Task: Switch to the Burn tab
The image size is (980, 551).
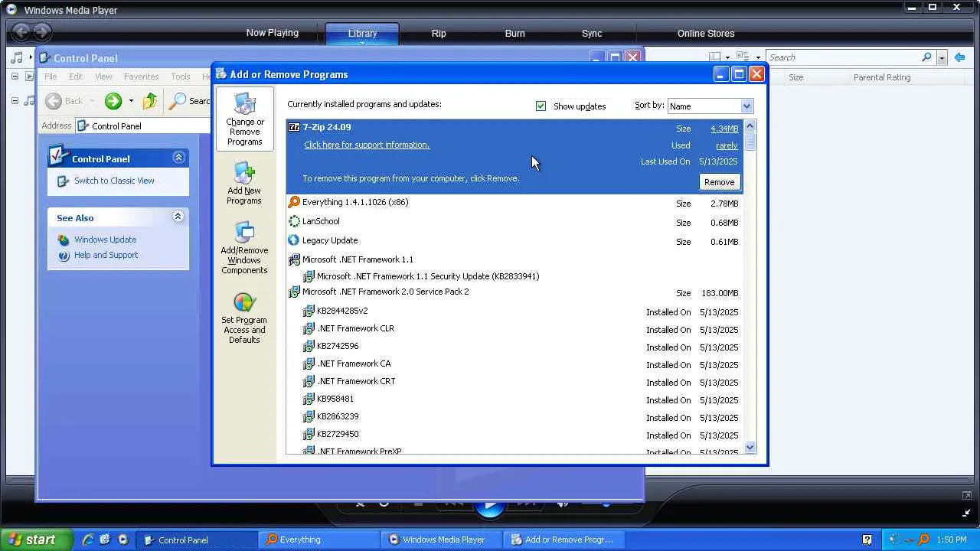Action: click(x=515, y=34)
